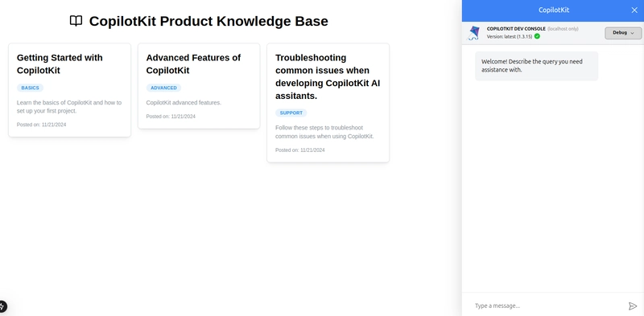Click the CopilotKit title in the blue chat header
The width and height of the screenshot is (644, 316).
click(x=554, y=10)
